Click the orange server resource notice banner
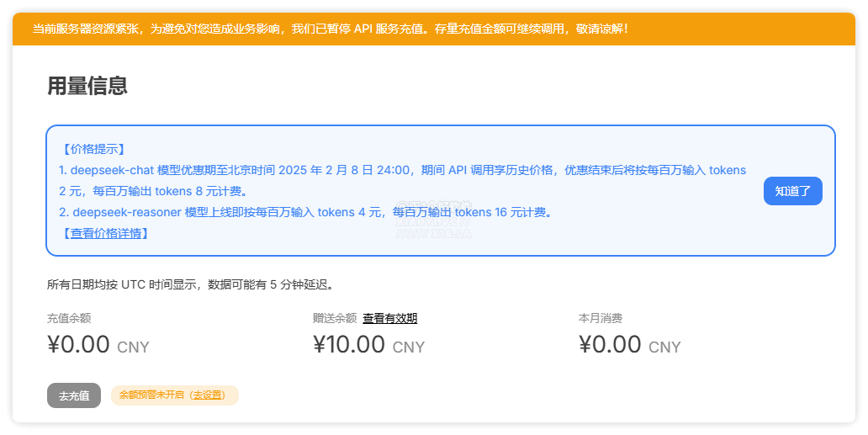868x435 pixels. coord(434,29)
